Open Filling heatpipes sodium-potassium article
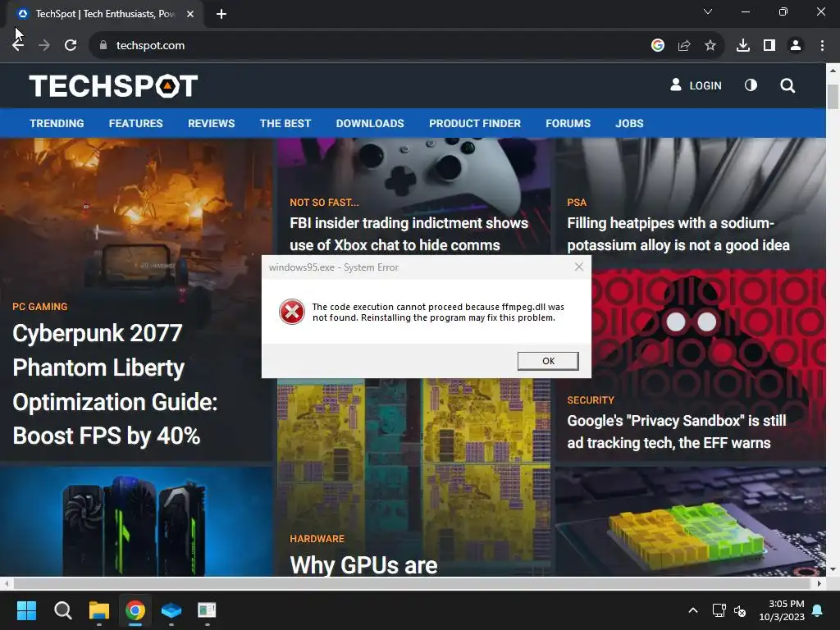 coord(678,234)
